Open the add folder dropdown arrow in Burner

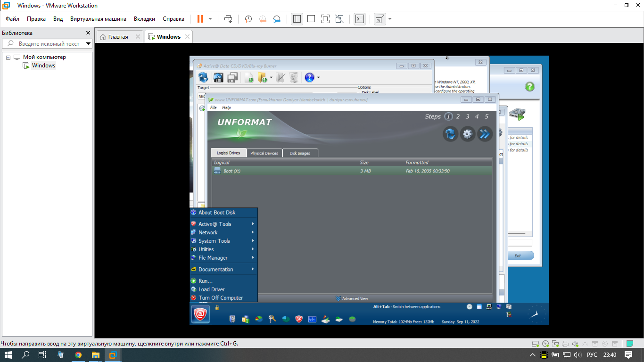(x=271, y=77)
